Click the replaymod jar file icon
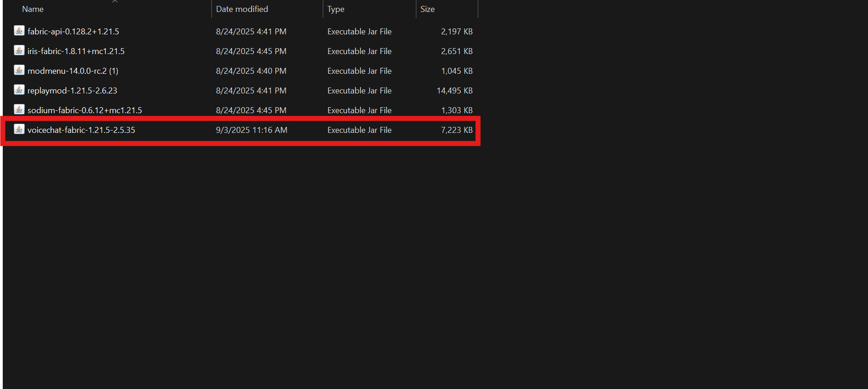Screen dimensions: 868x389 (19, 90)
